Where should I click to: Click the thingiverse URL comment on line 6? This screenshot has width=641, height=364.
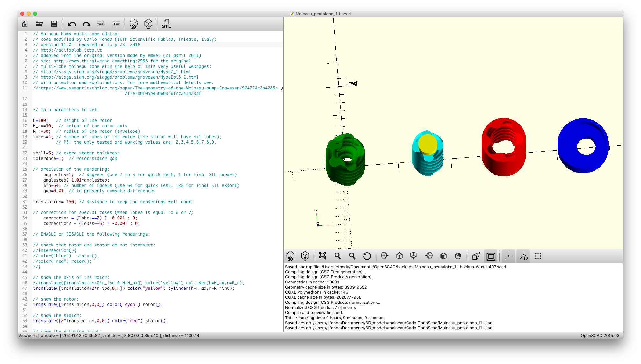pos(112,61)
